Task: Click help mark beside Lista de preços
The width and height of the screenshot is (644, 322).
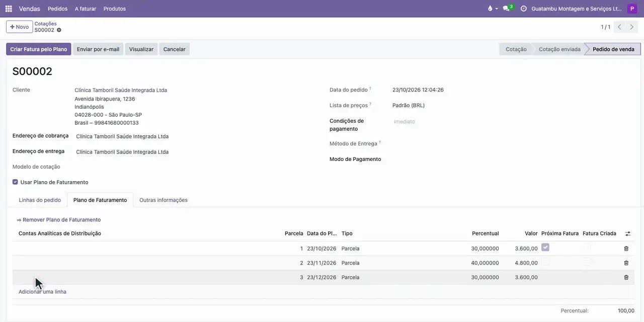Action: 370,104
